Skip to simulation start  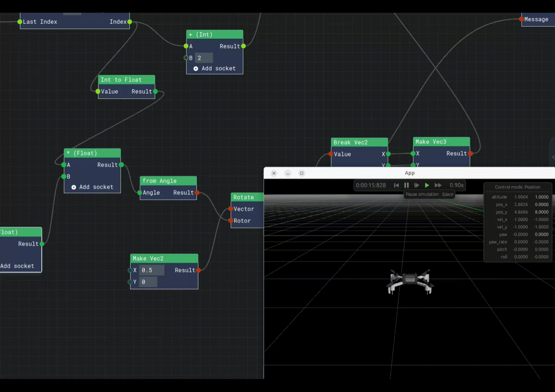click(396, 185)
